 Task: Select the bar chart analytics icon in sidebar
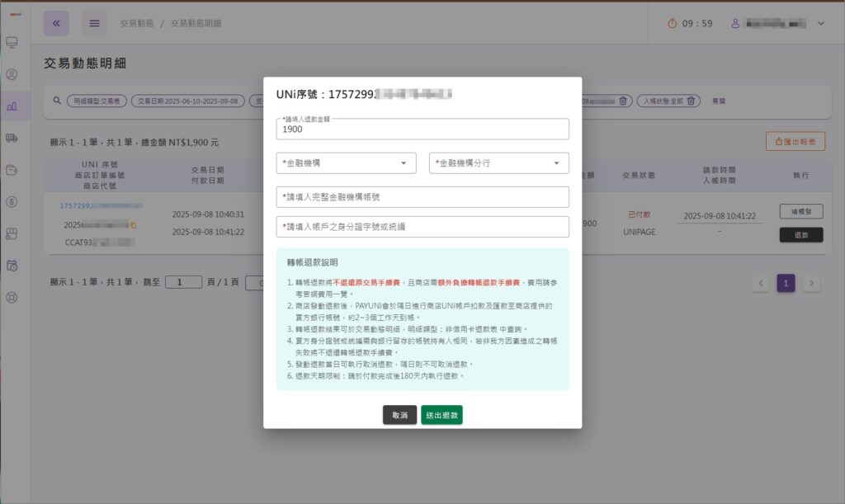(11, 105)
